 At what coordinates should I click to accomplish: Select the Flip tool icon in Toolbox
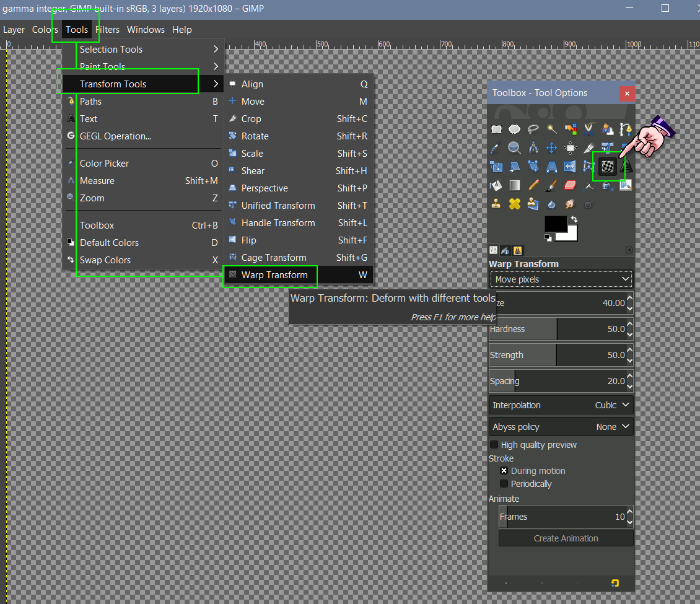click(x=570, y=167)
